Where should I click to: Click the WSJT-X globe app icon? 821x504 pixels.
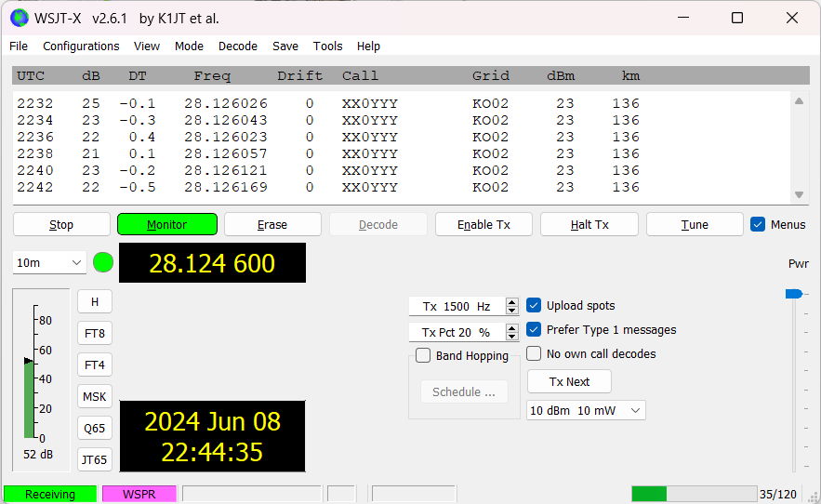click(x=20, y=18)
